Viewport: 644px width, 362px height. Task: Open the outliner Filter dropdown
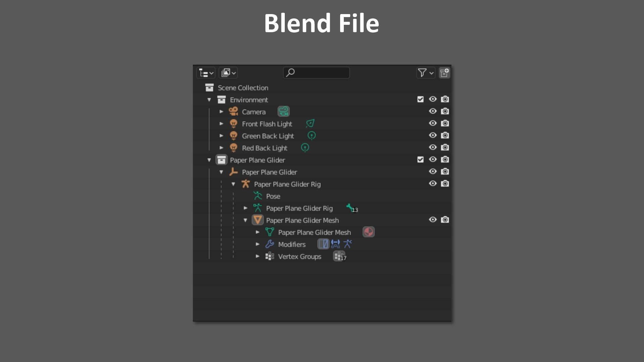click(425, 73)
